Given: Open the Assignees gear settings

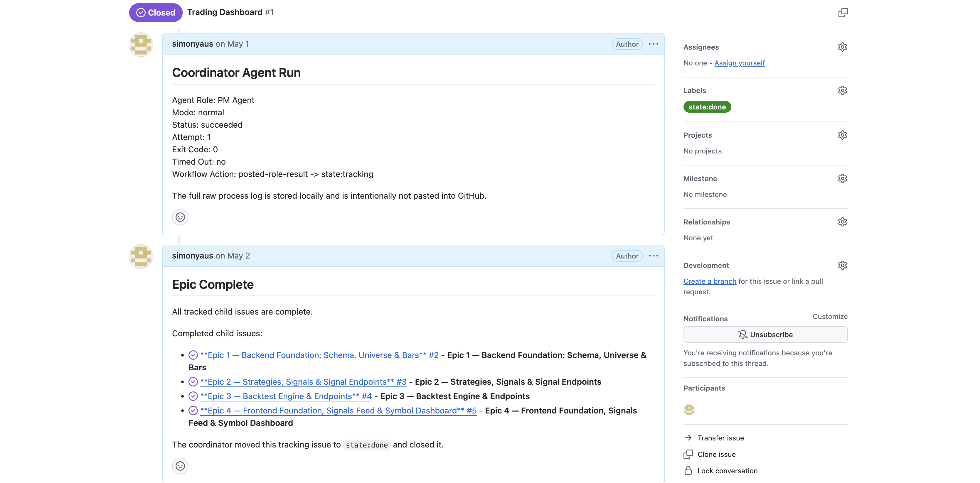Looking at the screenshot, I should [x=842, y=47].
